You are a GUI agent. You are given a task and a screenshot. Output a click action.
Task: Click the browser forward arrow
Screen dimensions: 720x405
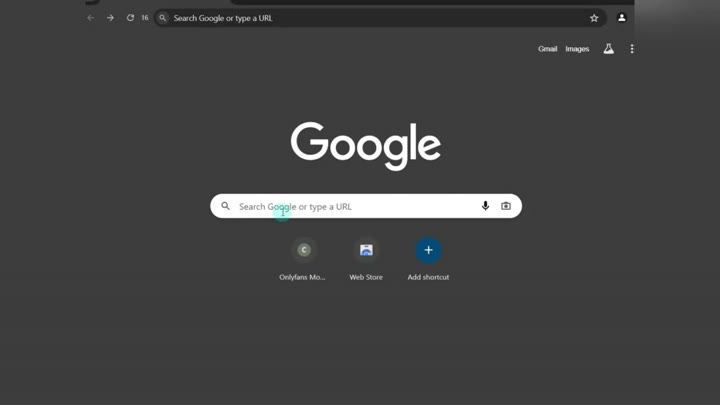[x=110, y=18]
